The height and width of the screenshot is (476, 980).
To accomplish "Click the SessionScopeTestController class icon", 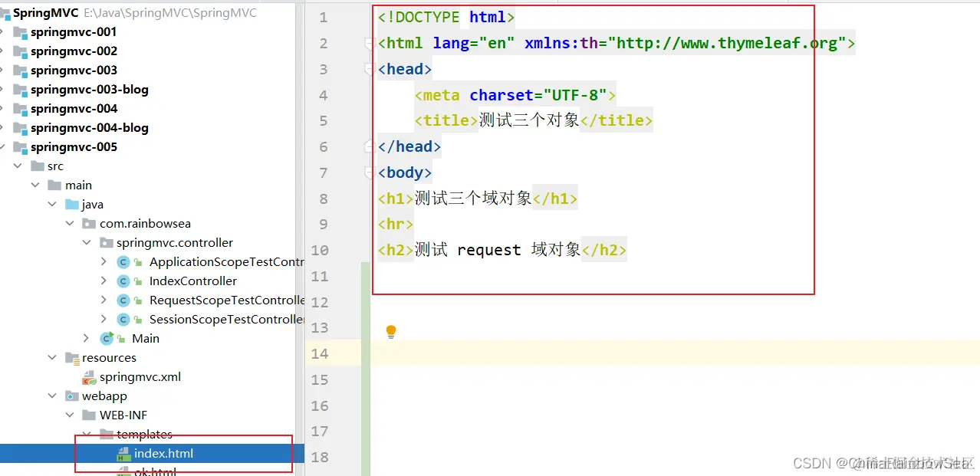I will coord(123,320).
